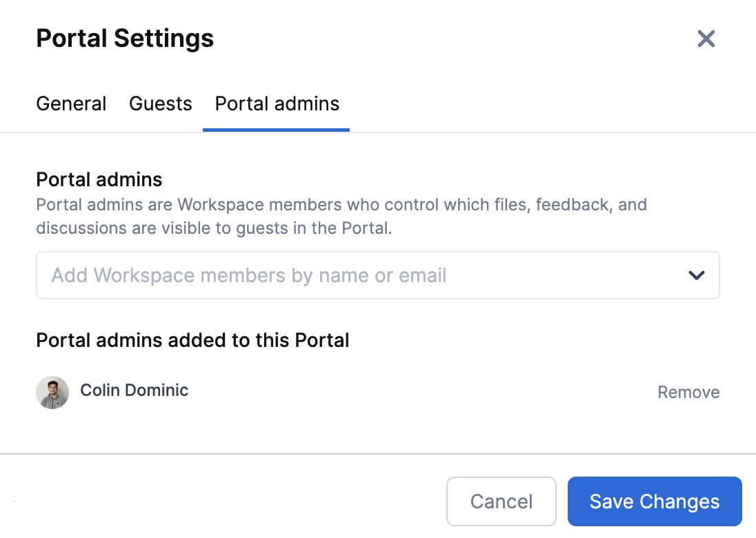Focus the Add Workspace members field
The height and width of the screenshot is (538, 756).
pyautogui.click(x=378, y=275)
